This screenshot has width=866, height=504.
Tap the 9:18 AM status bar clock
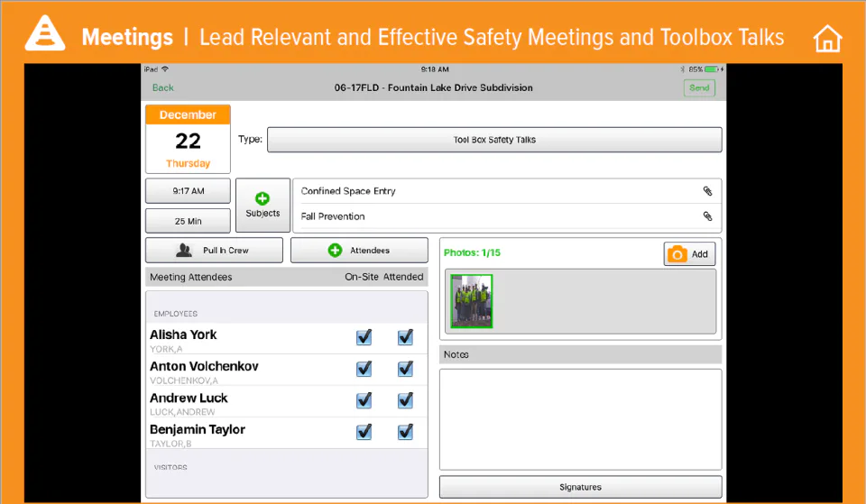click(435, 69)
